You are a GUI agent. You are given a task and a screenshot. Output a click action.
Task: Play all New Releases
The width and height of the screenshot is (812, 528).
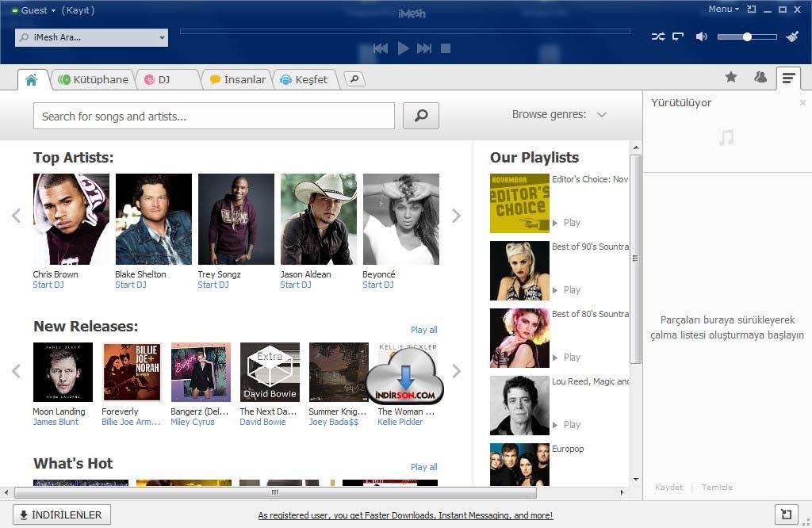(423, 330)
